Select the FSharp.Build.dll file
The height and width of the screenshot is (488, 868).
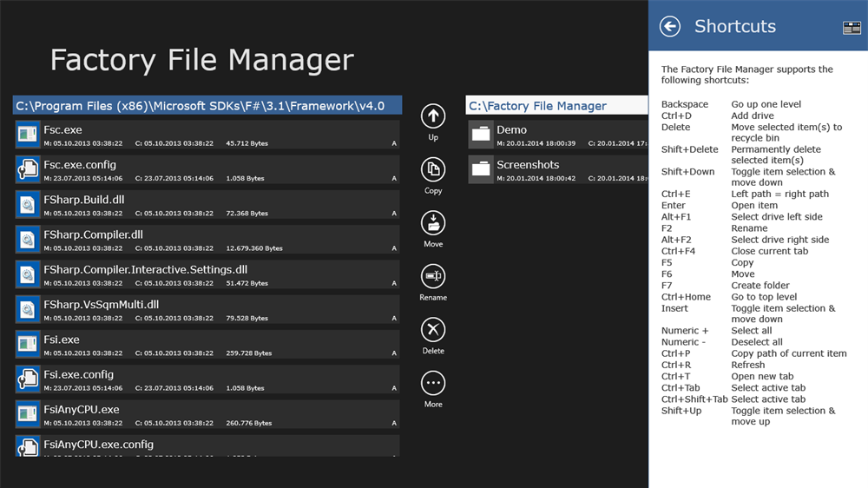click(208, 205)
